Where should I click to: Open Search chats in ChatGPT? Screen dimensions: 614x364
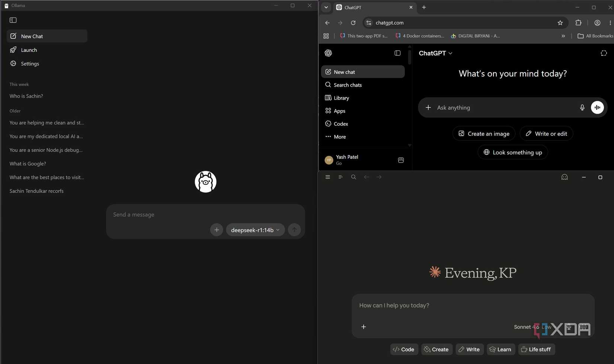click(x=363, y=85)
